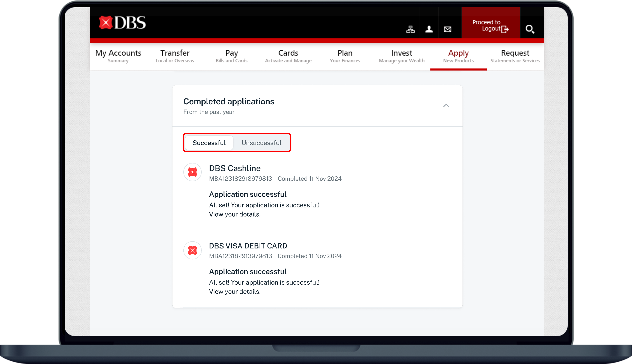Click the Completed applications heading

click(229, 101)
